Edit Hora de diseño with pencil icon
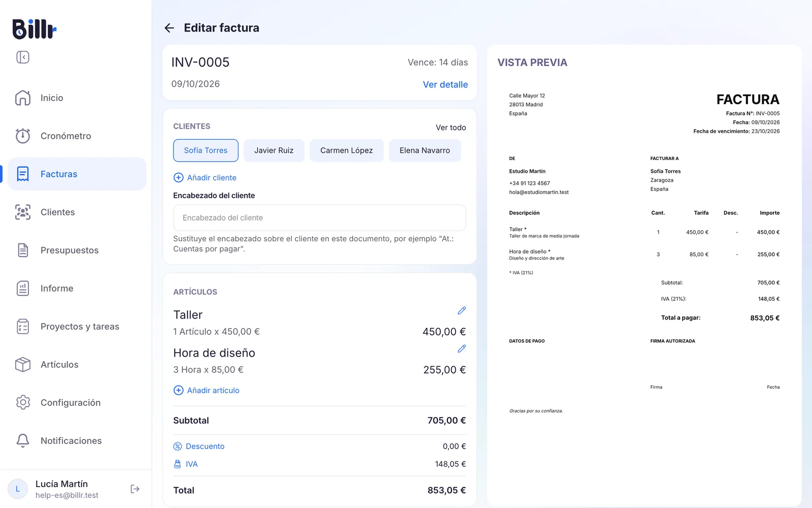This screenshot has height=508, width=812. click(461, 348)
